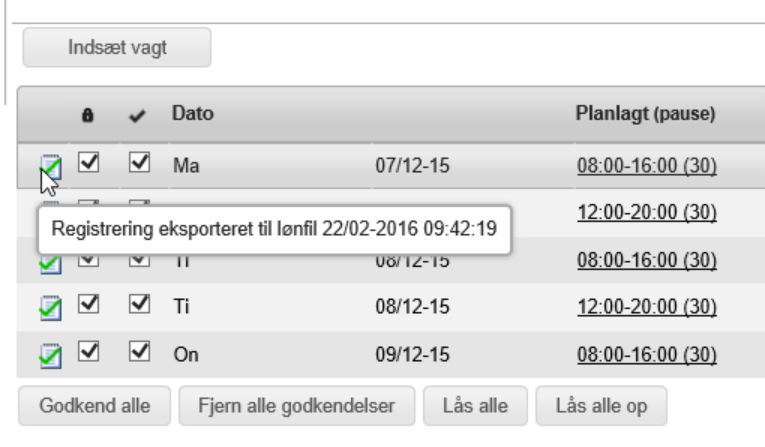
Task: Open Monday's 08:00-16:00 (30) planned time link
Action: click(648, 164)
